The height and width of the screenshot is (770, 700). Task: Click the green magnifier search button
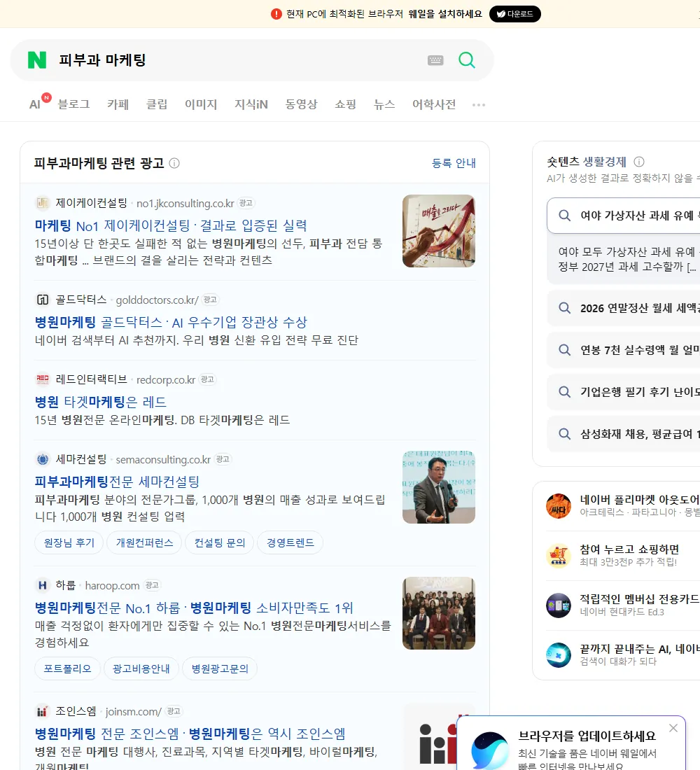click(467, 60)
